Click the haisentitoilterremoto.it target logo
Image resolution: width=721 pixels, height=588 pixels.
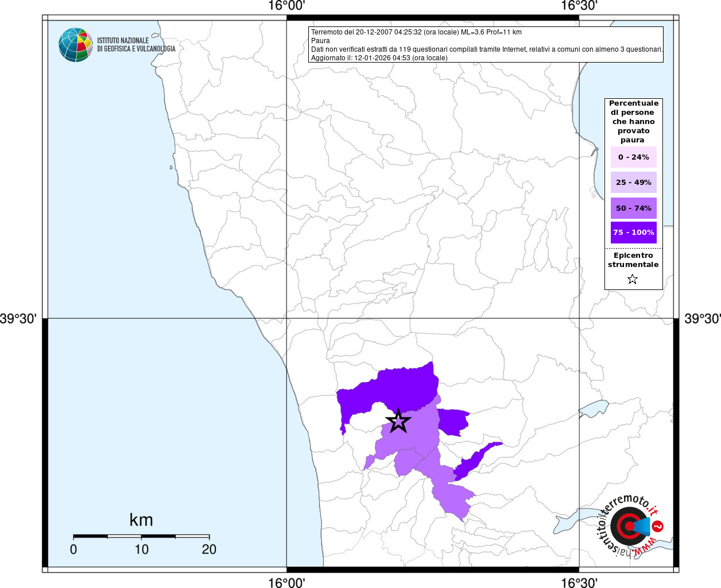click(x=630, y=526)
